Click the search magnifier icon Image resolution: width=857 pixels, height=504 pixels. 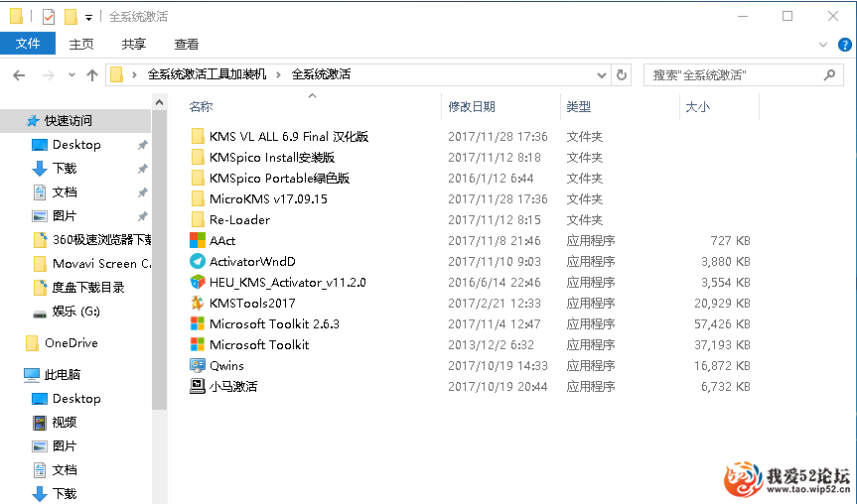tap(829, 74)
